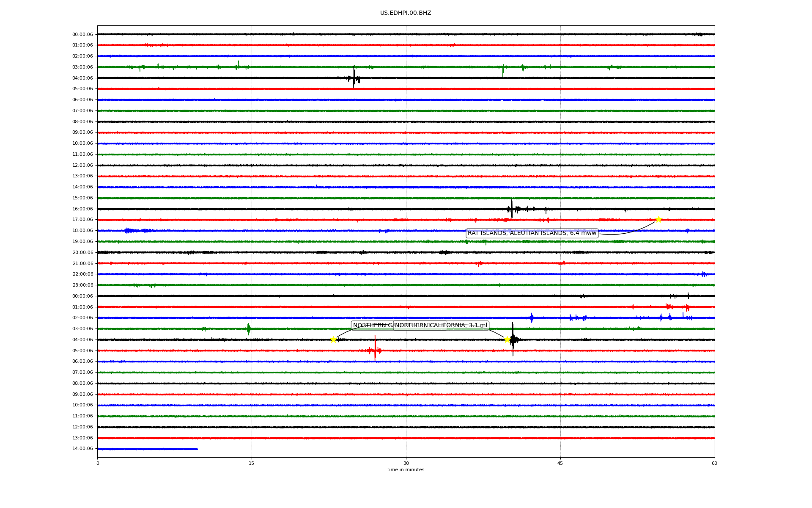812x508 pixels.
Task: Click the partially hidden Northern C annotation box
Action: (x=371, y=326)
